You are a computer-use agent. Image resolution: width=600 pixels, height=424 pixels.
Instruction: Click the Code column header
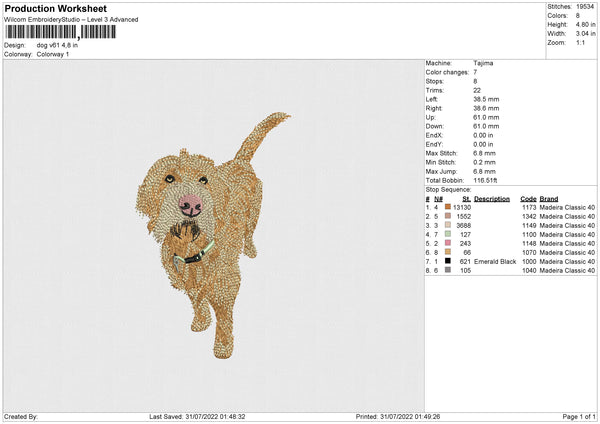tap(528, 198)
